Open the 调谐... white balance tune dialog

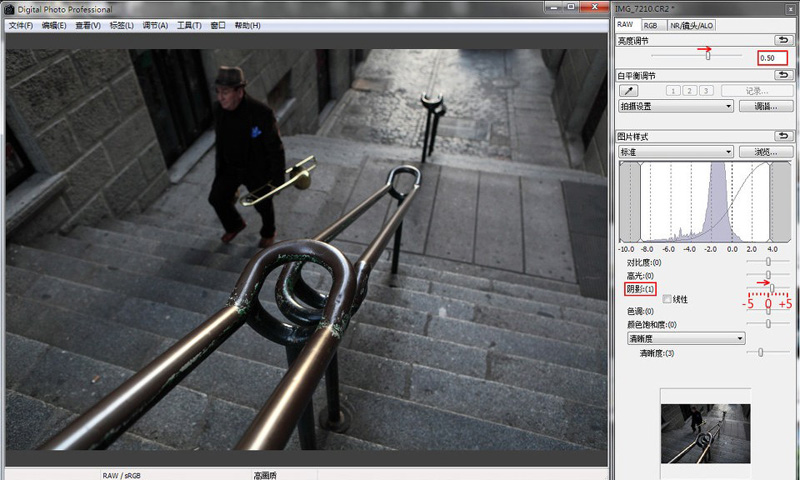(x=766, y=106)
